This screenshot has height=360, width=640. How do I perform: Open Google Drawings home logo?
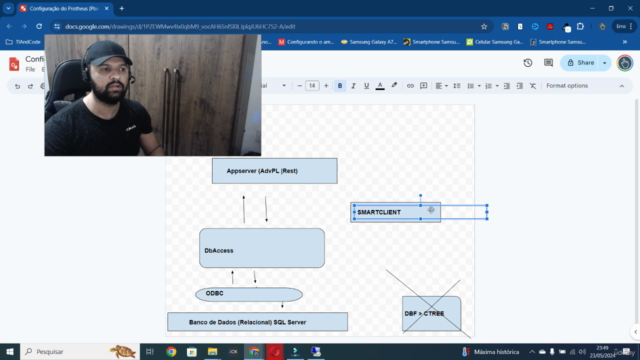point(14,64)
